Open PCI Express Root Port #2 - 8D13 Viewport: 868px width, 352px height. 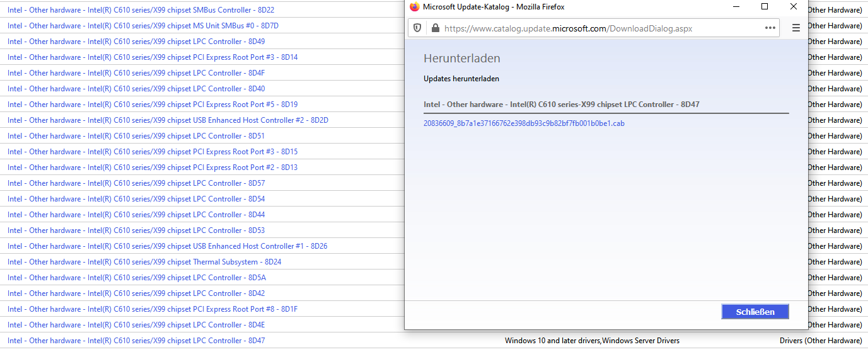153,167
